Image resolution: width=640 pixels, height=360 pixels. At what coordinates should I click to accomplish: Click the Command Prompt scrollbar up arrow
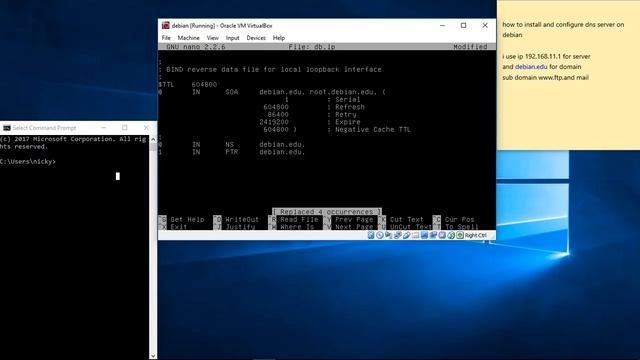coord(153,139)
